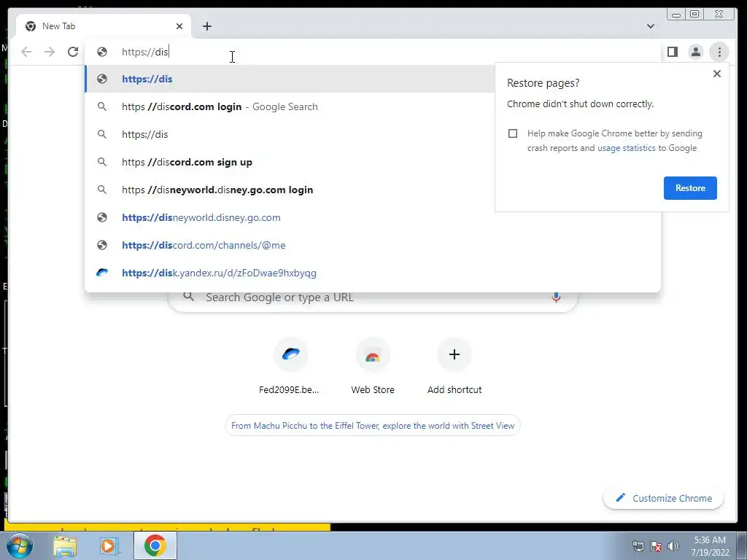Click search icon beside discord.com sign up

pos(102,162)
